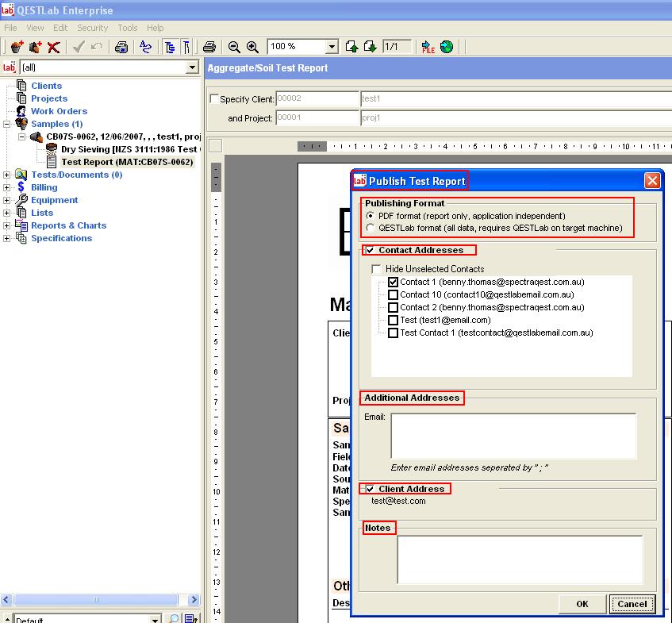The image size is (672, 623).
Task: Click the Additional Addresses Email field
Action: pyautogui.click(x=513, y=436)
